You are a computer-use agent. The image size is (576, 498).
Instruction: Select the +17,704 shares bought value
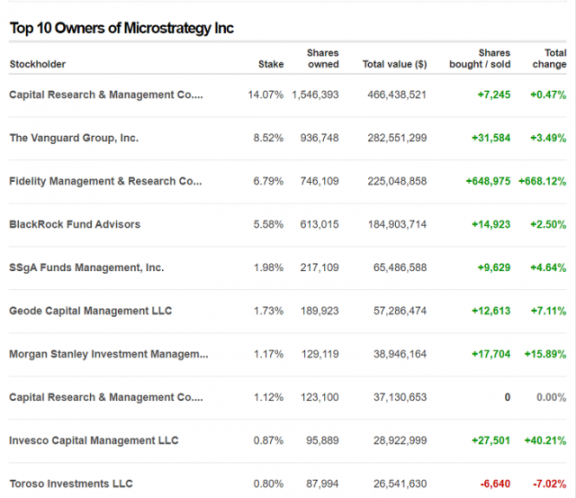(491, 354)
